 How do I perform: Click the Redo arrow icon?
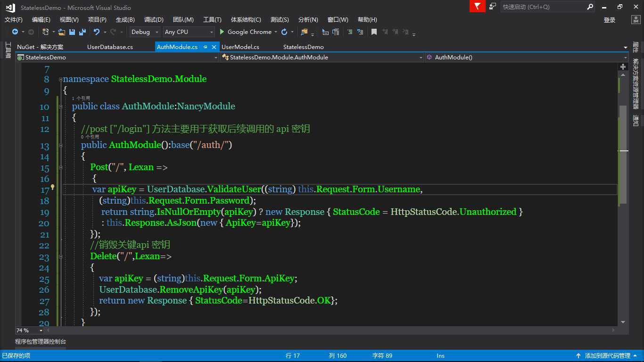113,32
